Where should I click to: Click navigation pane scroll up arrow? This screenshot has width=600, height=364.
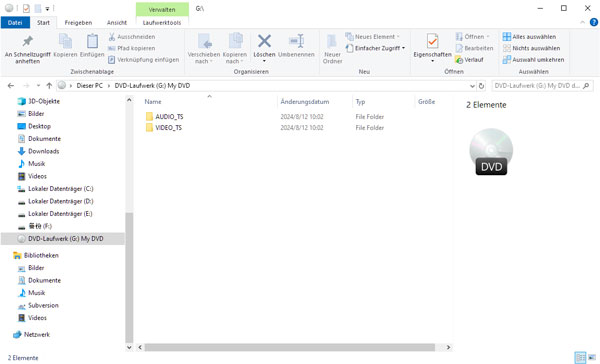[x=129, y=100]
